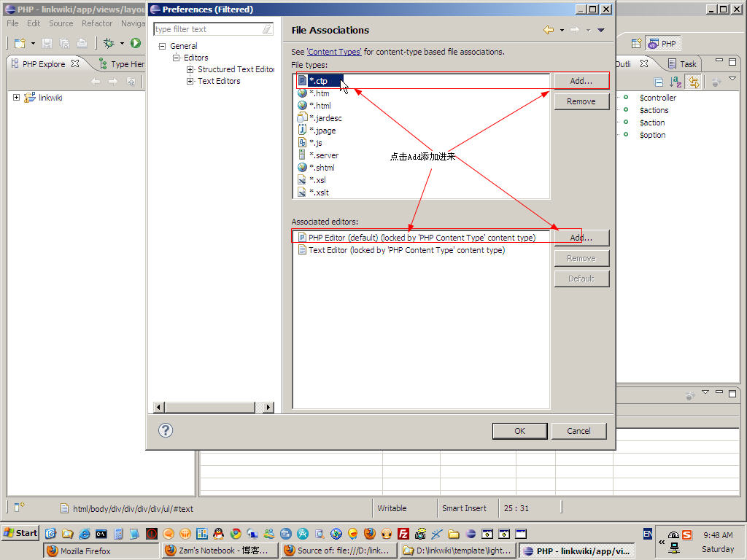747x560 pixels.
Task: Open the Source menu
Action: (x=61, y=23)
